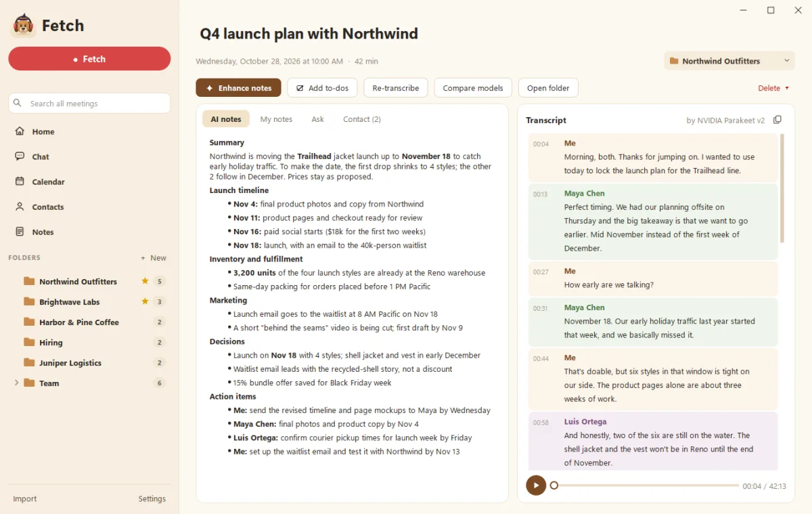Click the Launch timeline heading
The height and width of the screenshot is (514, 812).
pyautogui.click(x=239, y=190)
